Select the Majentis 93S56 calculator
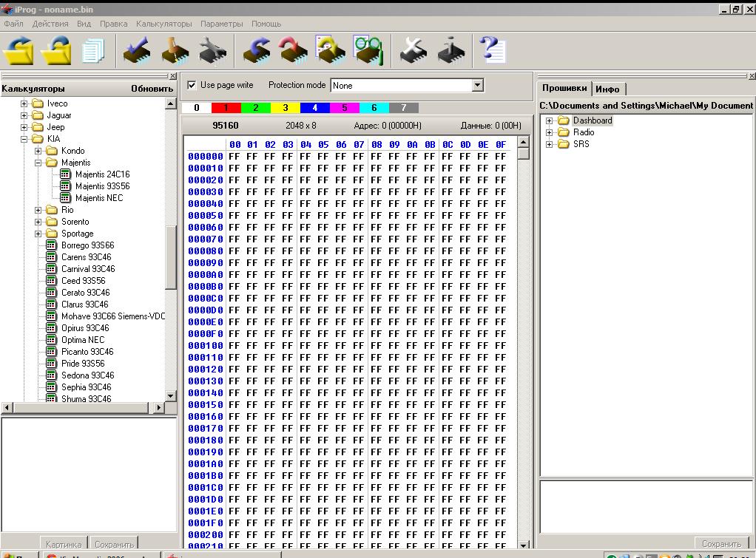Image resolution: width=756 pixels, height=558 pixels. pyautogui.click(x=102, y=186)
